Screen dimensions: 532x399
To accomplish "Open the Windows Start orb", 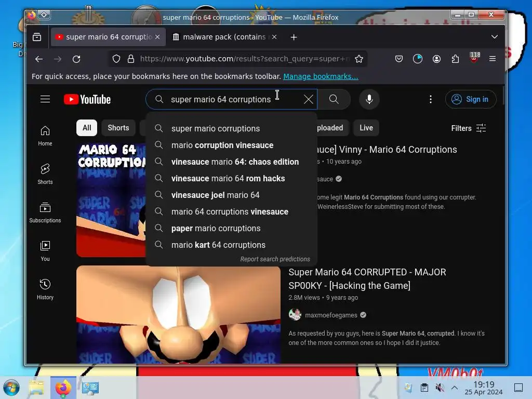I will [x=11, y=388].
